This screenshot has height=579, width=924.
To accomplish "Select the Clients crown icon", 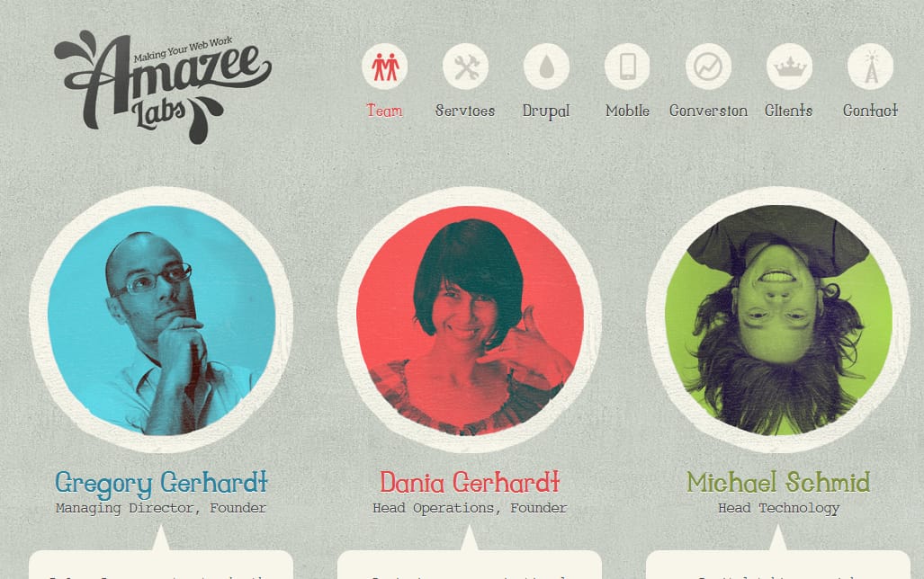I will pyautogui.click(x=790, y=67).
